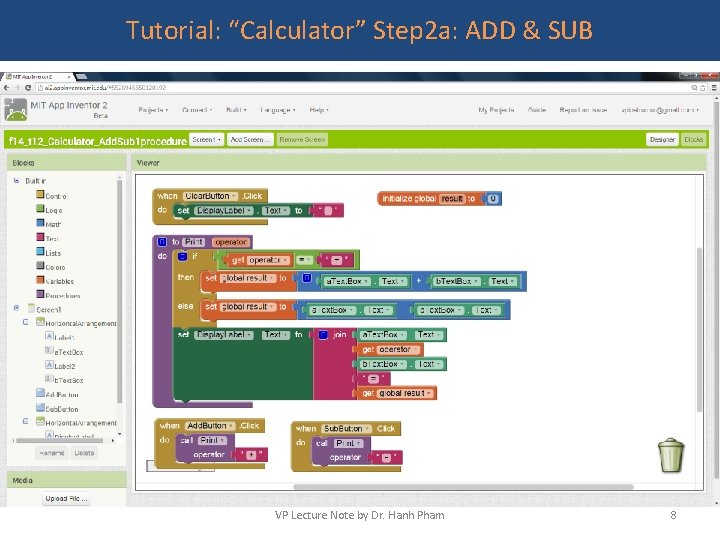The width and height of the screenshot is (720, 540).
Task: Open the Build menu
Action: 236,110
